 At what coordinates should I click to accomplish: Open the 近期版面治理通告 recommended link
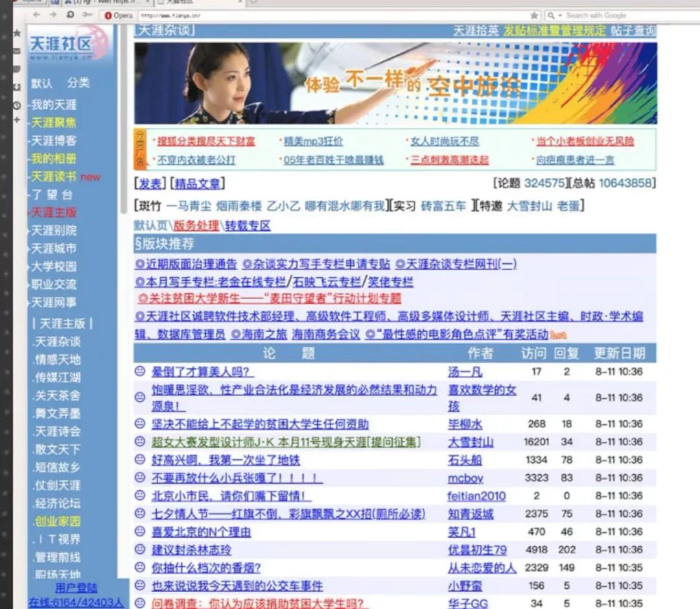[186, 264]
